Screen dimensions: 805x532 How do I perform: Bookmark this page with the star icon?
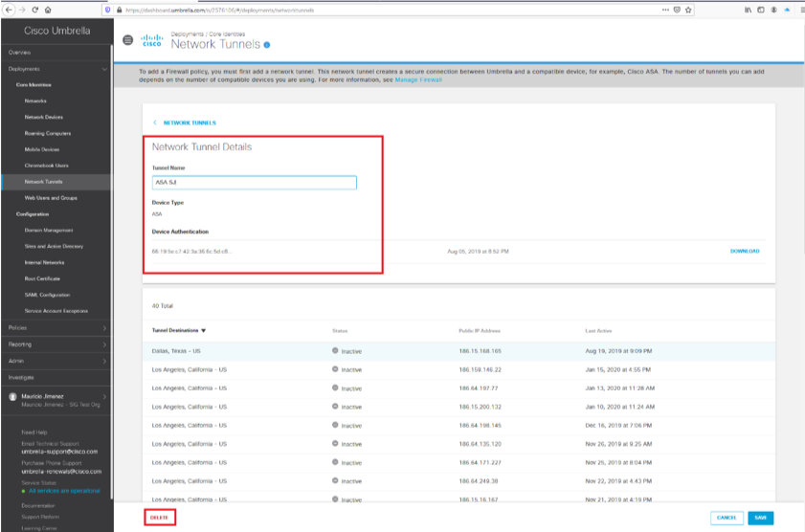688,10
